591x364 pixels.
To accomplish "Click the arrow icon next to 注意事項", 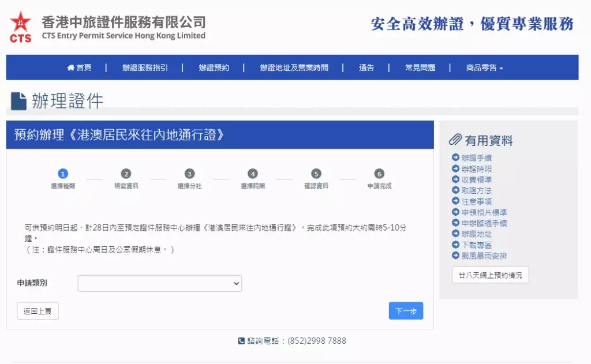I will click(x=455, y=201).
